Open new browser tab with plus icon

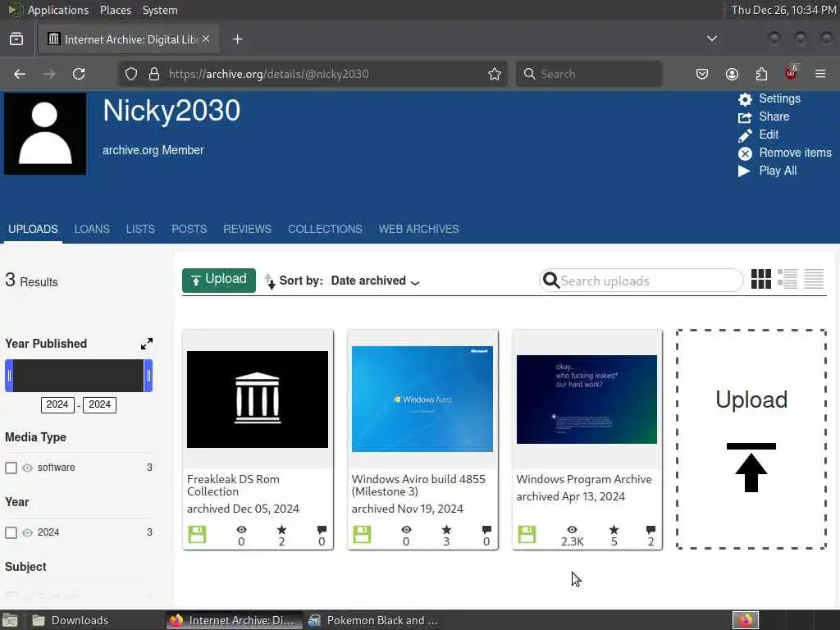pos(237,39)
